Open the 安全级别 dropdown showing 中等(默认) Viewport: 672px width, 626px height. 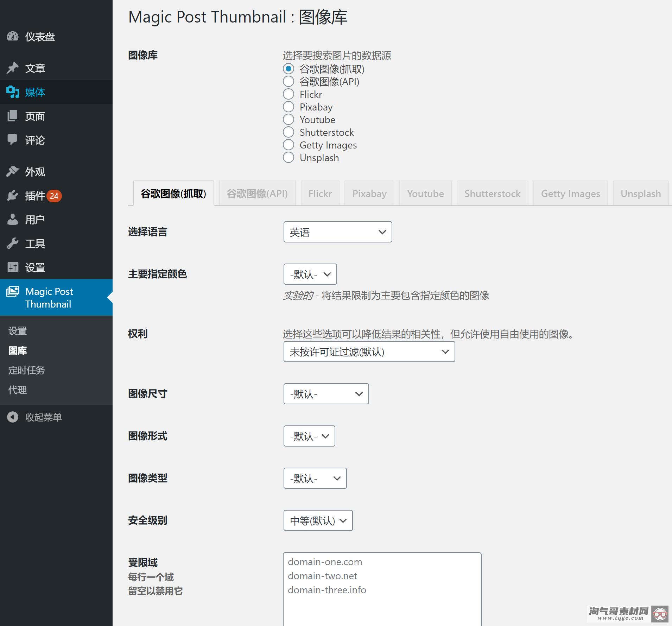click(318, 520)
